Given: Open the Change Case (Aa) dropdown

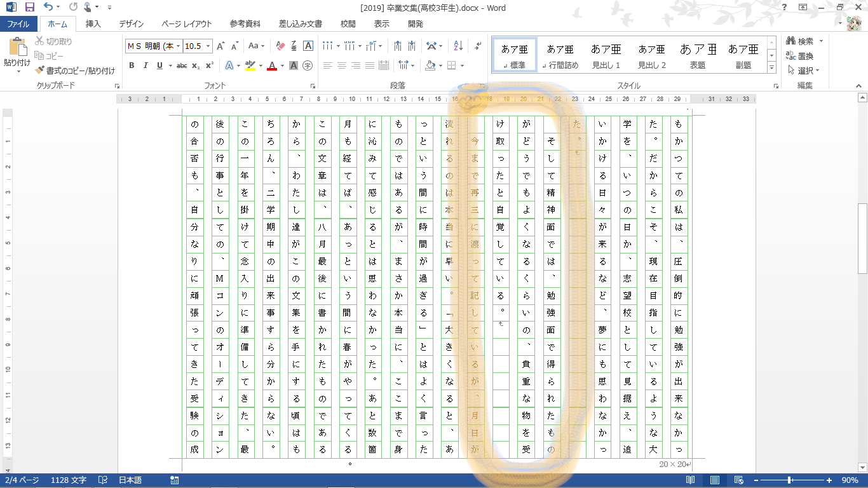Looking at the screenshot, I should 257,46.
